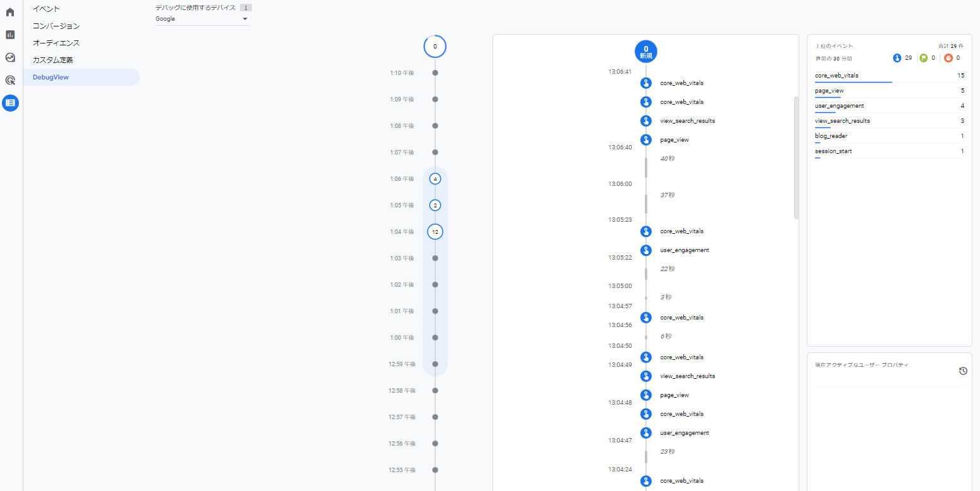
Task: Click the event stream vertical scrollbar
Action: 796,158
